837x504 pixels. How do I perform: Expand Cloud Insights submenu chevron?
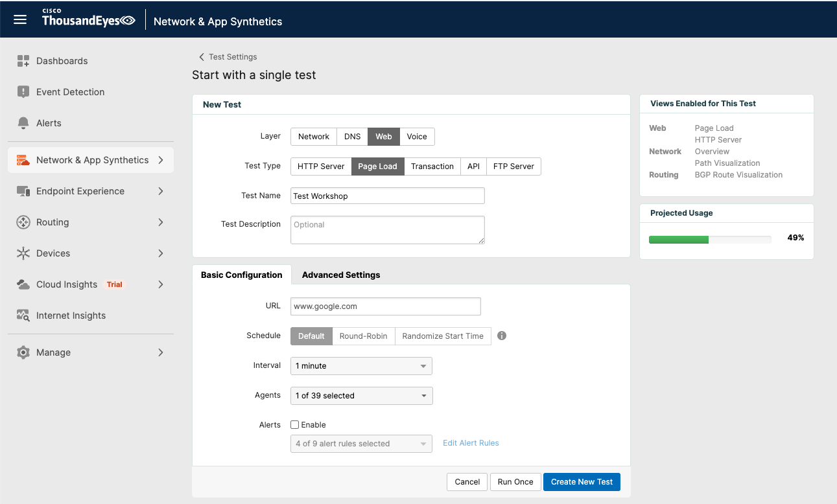(x=161, y=284)
